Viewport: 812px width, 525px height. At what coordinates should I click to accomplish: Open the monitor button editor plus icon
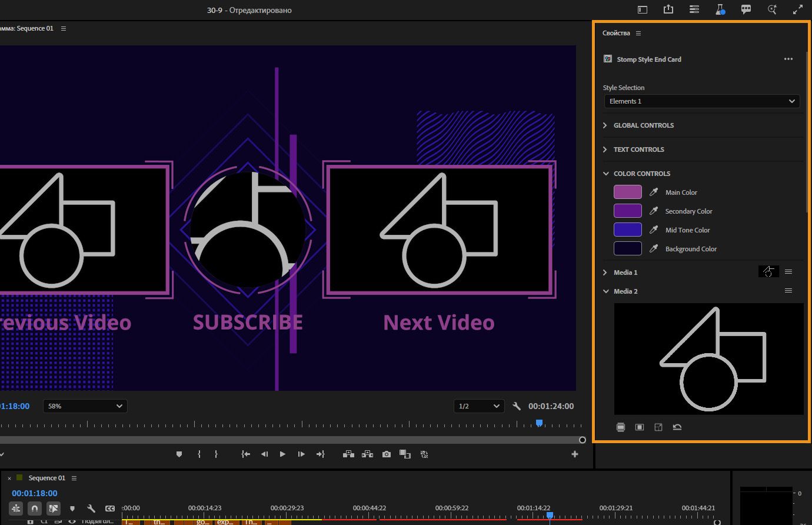tap(574, 454)
